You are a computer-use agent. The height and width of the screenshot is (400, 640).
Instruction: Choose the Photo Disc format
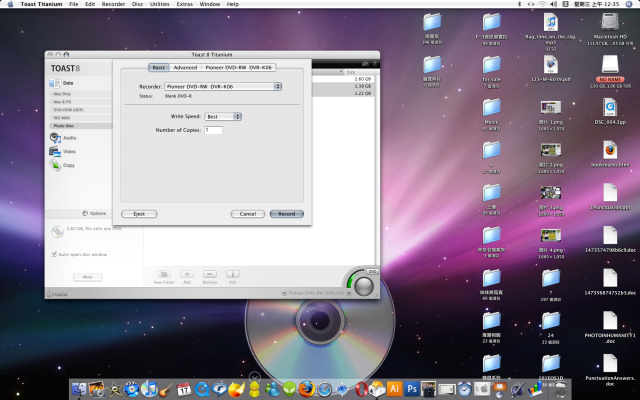click(x=80, y=126)
